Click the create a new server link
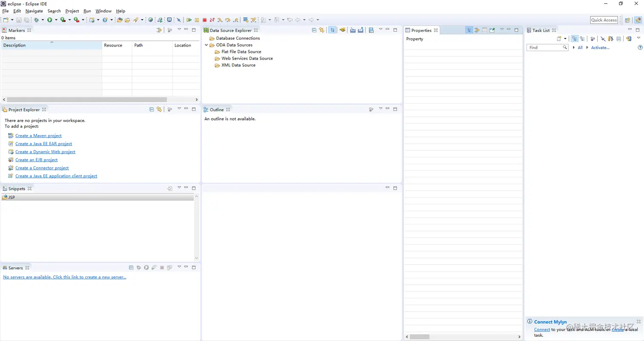The width and height of the screenshot is (644, 341). (x=65, y=277)
